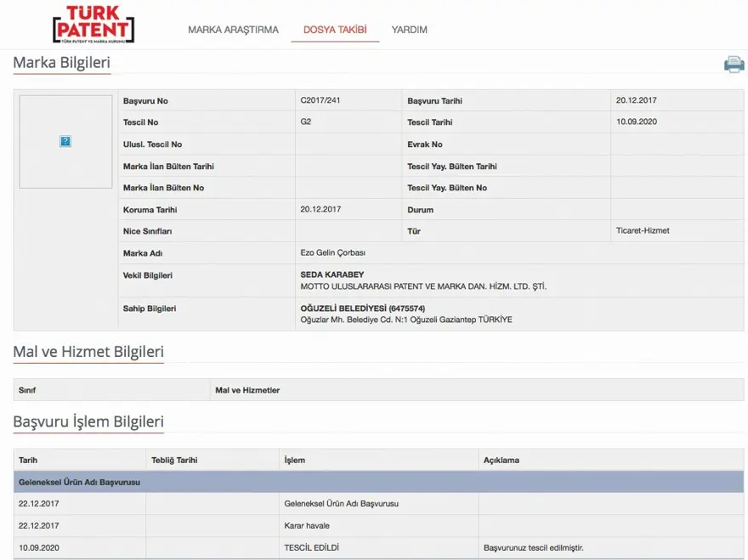Click owner OĞUZELİ BELEDİYESİ (6475574)
Viewport: 748px width, 560px height.
coord(362,308)
